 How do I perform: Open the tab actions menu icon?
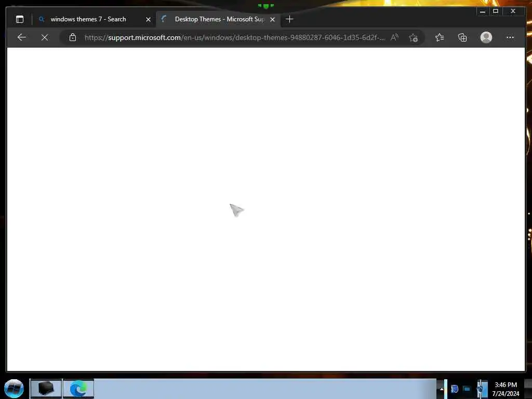[20, 19]
